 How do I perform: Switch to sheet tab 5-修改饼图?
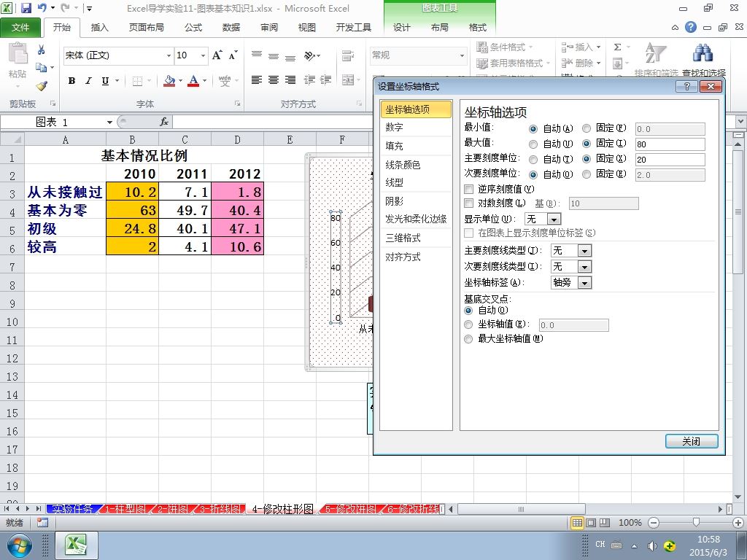click(x=350, y=509)
